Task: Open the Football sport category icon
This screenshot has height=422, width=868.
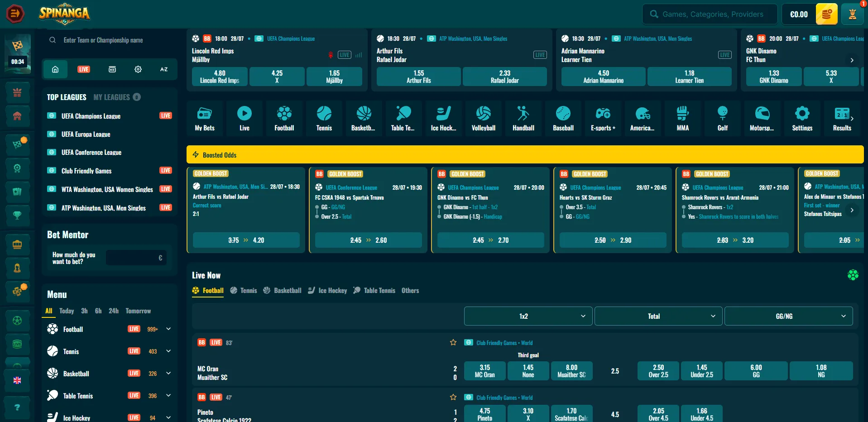Action: point(284,118)
